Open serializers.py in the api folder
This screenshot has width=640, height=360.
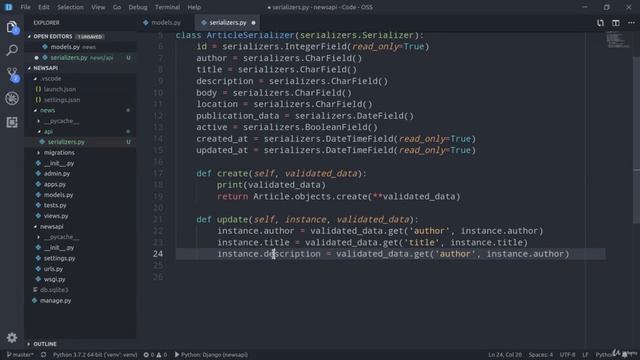(80, 142)
